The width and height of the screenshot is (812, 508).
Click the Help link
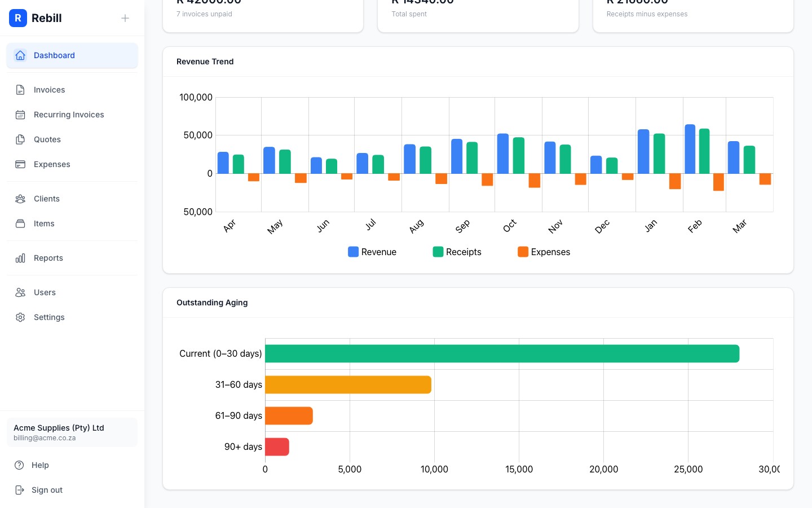coord(40,465)
